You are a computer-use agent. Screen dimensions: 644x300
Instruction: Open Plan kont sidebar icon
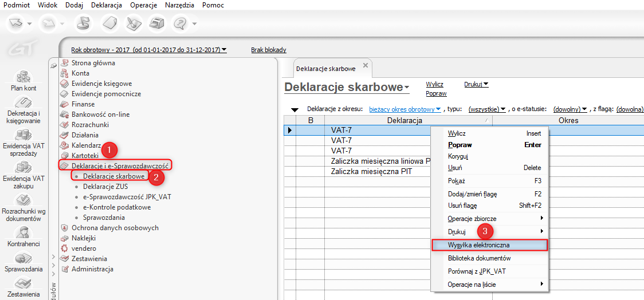pyautogui.click(x=24, y=81)
